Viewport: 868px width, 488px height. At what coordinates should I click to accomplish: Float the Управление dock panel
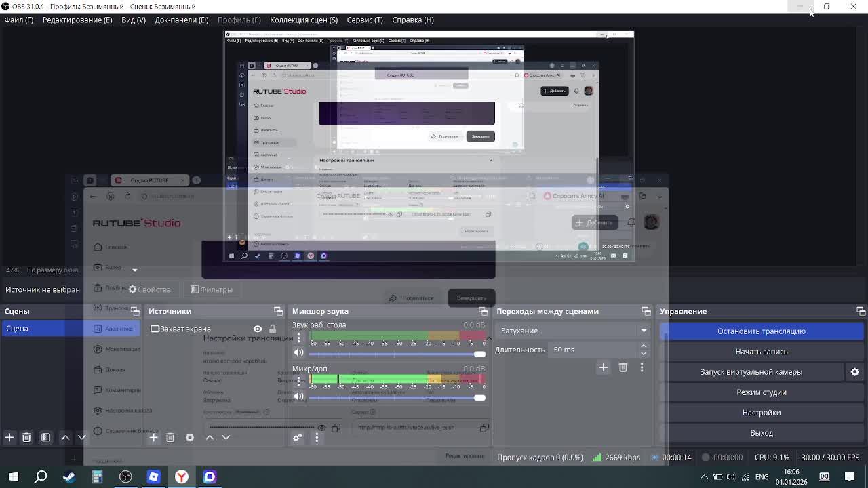click(861, 311)
